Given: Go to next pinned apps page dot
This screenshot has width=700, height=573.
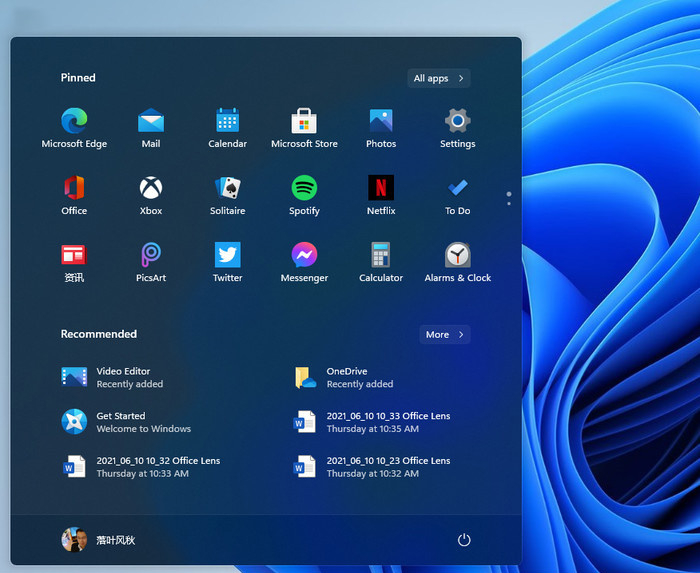Looking at the screenshot, I should [509, 204].
